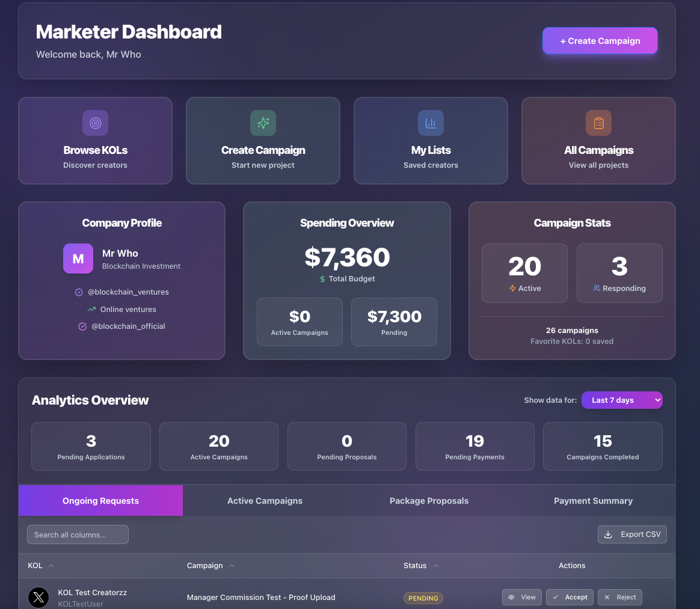Screen dimensions: 700x609
Task: Click the Search all columns field
Action: pos(77,534)
